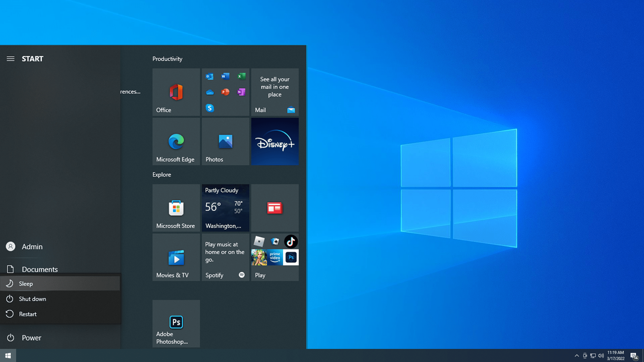Screen dimensions: 644x362
Task: Select Sleep from power menu
Action: point(26,283)
